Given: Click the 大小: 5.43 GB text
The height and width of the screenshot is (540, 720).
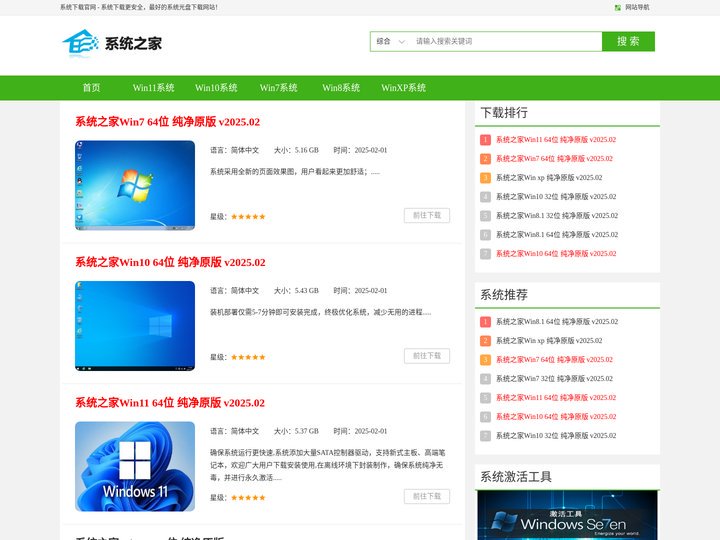Looking at the screenshot, I should tap(296, 291).
